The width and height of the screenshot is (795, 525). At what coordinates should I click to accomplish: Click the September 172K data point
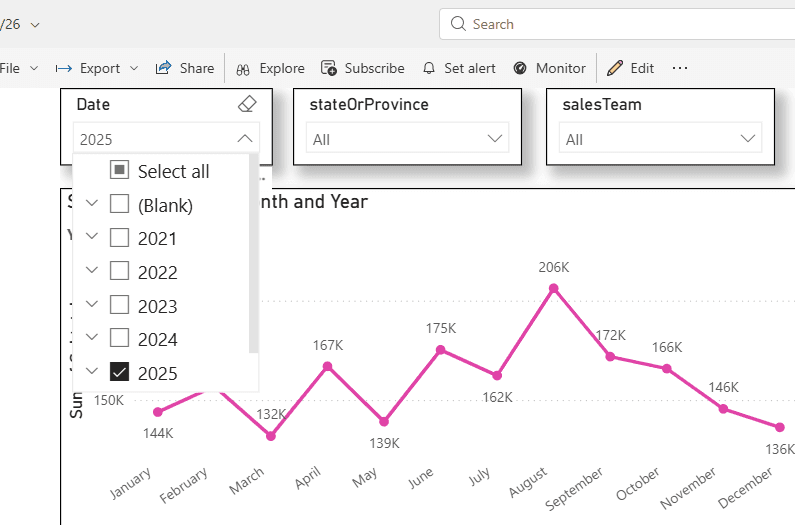[x=610, y=356]
